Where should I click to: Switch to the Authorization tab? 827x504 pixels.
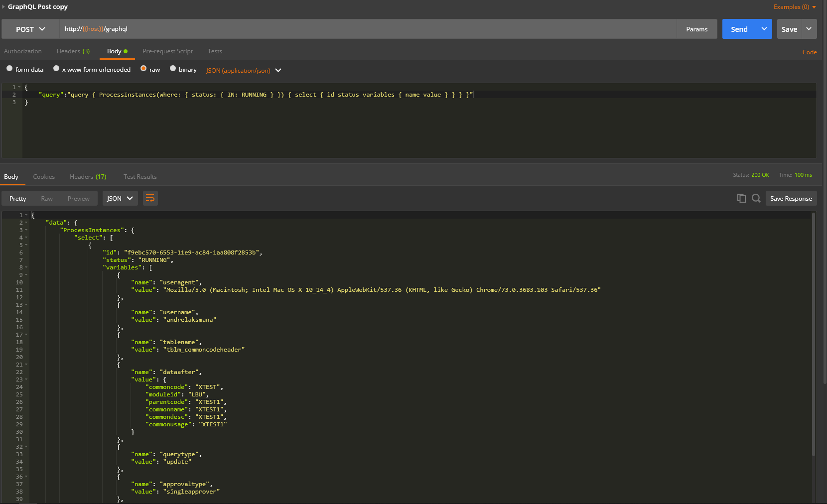[x=23, y=51]
